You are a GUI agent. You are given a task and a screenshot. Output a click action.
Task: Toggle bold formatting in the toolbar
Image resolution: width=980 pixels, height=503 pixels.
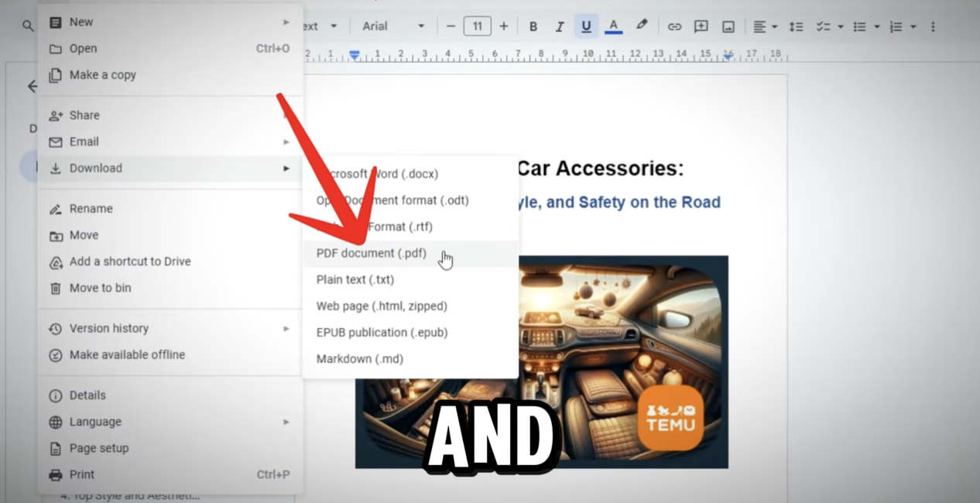point(533,26)
